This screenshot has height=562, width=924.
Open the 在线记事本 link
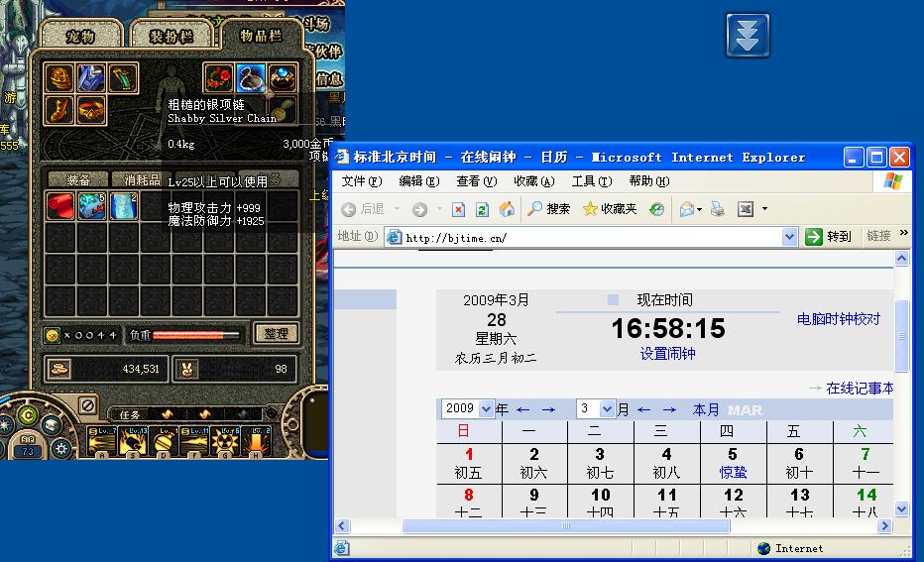[x=860, y=389]
